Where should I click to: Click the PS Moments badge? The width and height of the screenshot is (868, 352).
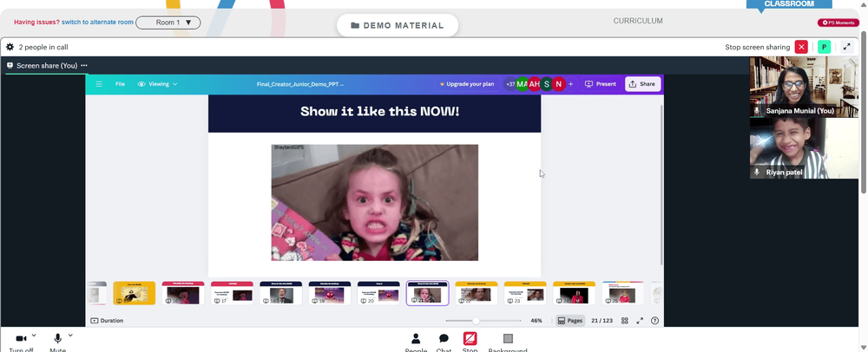tap(838, 23)
